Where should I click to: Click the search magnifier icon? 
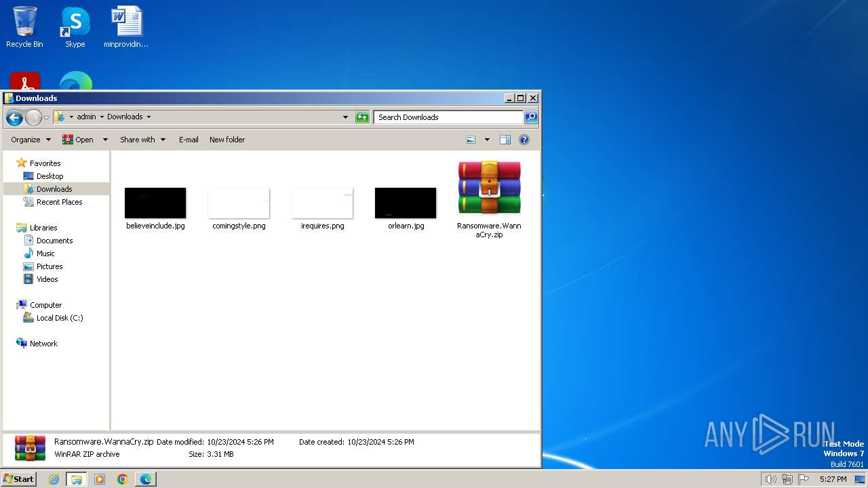[x=531, y=117]
